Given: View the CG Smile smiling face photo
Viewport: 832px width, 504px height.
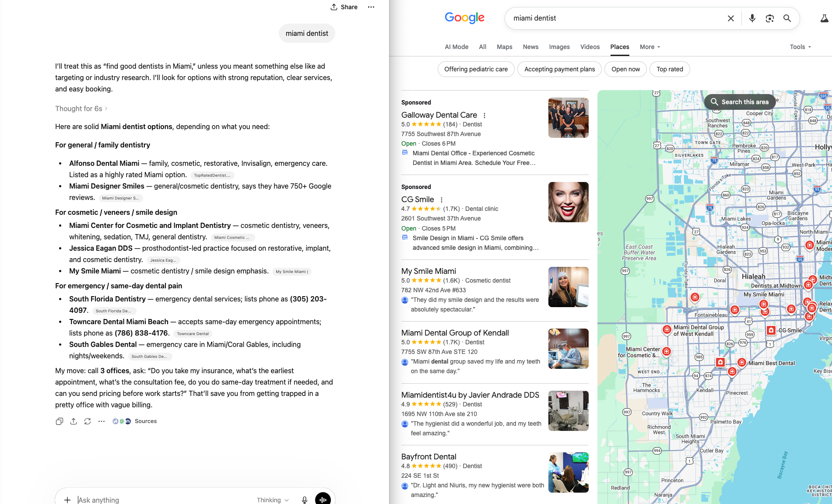Looking at the screenshot, I should tap(568, 202).
